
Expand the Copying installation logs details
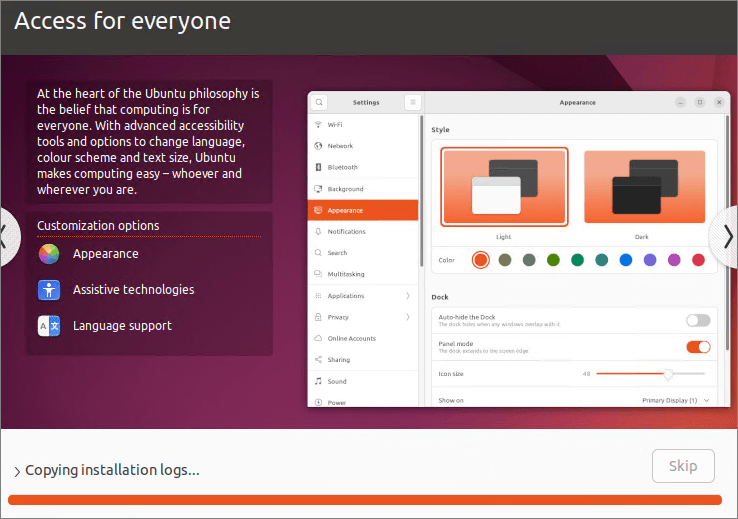click(x=17, y=471)
